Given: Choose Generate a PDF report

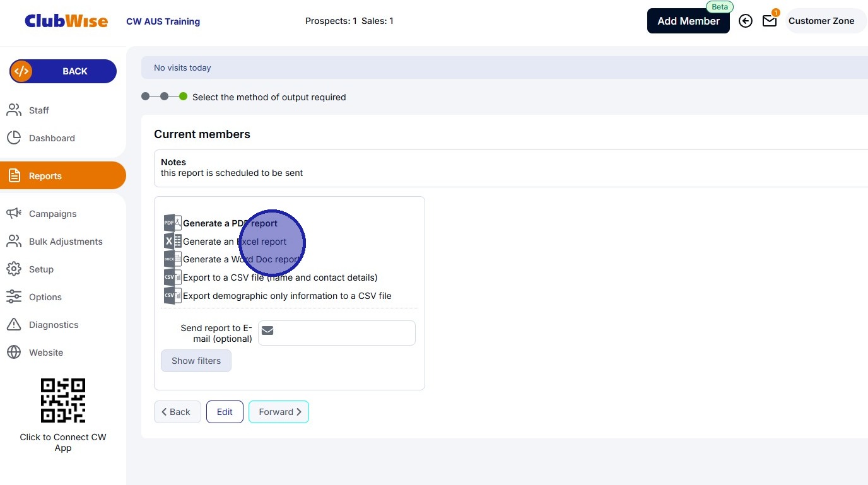Looking at the screenshot, I should point(230,223).
